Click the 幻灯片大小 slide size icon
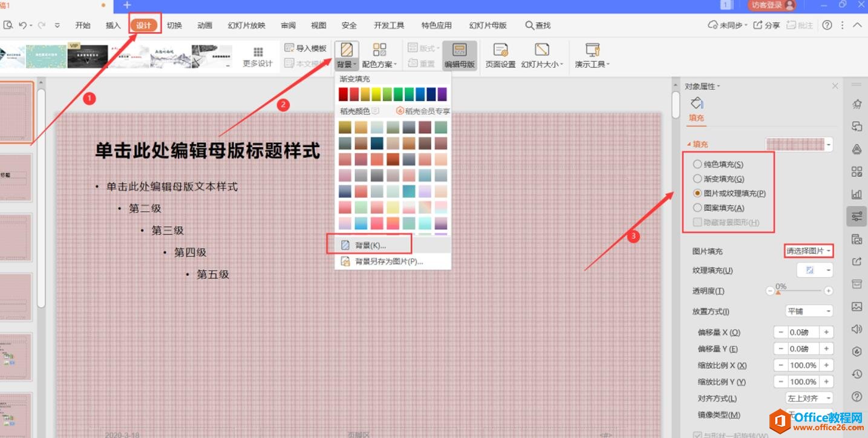The width and height of the screenshot is (868, 438). click(x=542, y=50)
